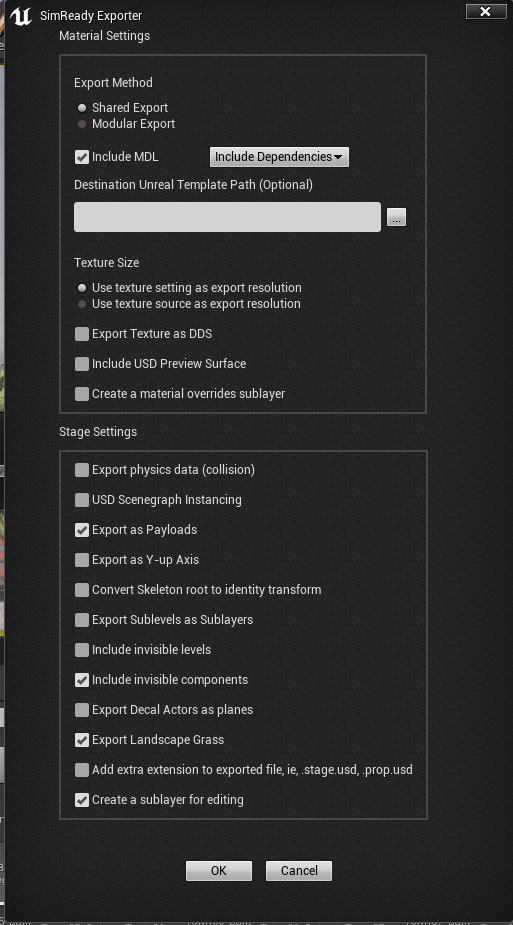Click the Unreal Engine logo icon
The width and height of the screenshot is (513, 925).
click(x=21, y=16)
